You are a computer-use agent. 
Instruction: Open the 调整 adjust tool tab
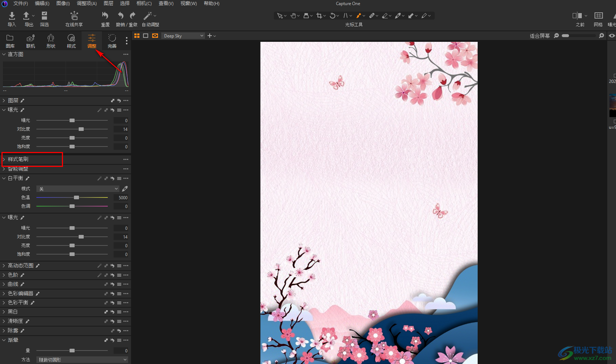coord(92,41)
